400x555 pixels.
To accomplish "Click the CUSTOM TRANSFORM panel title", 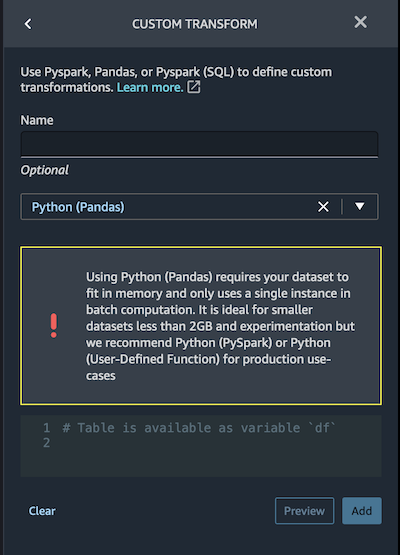I will point(195,24).
